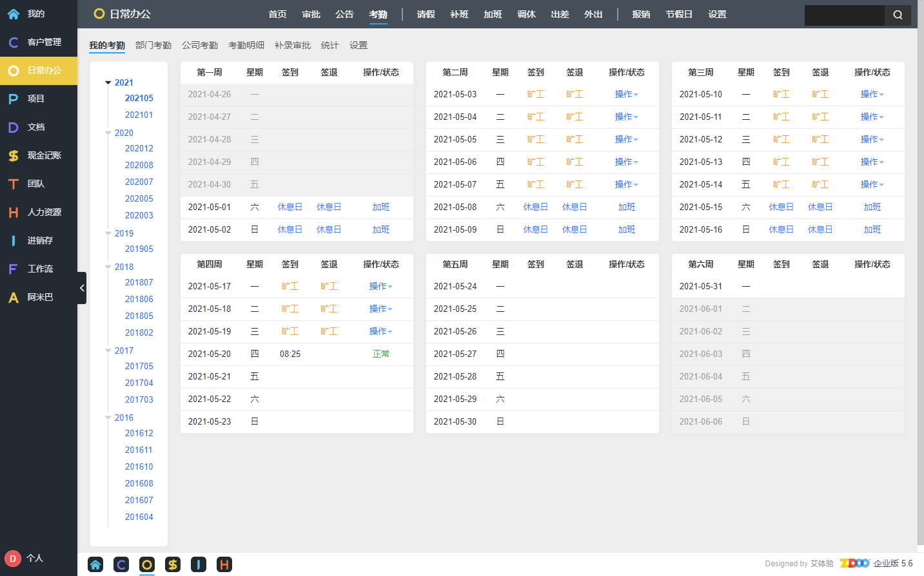Image resolution: width=924 pixels, height=576 pixels.
Task: Open 报销 in top navigation
Action: click(641, 14)
